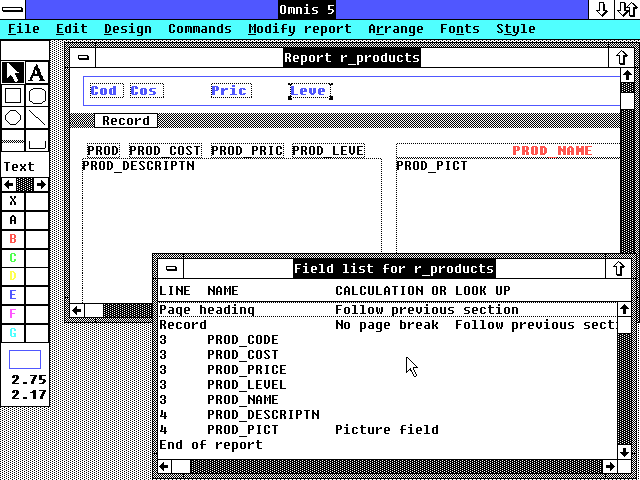
Task: Select the Record row in field list
Action: pyautogui.click(x=387, y=325)
